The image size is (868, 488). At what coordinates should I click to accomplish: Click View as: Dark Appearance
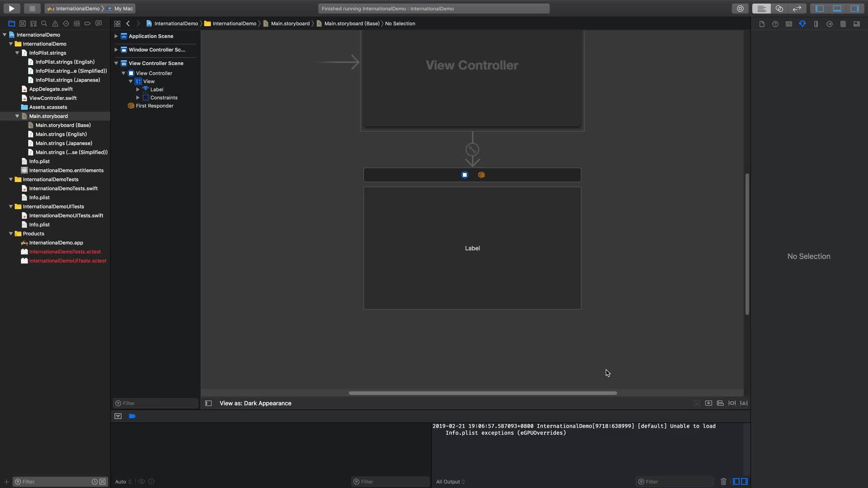[x=255, y=403]
